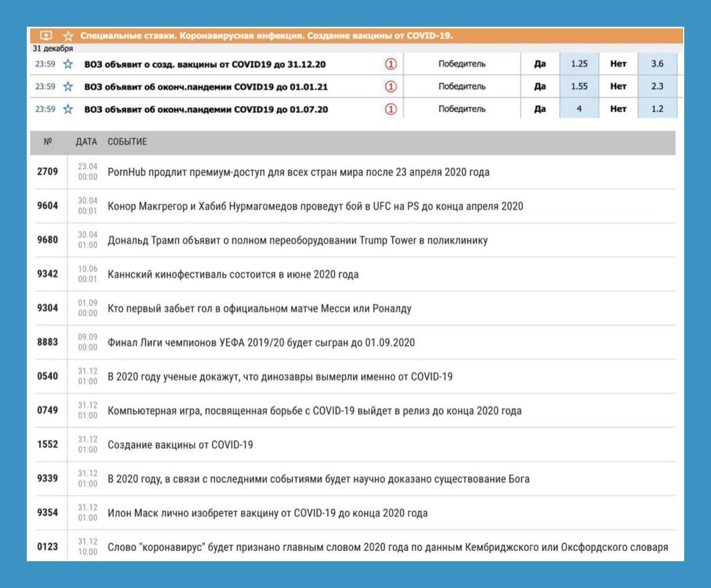Click event number 9304
This screenshot has width=711, height=588.
tap(48, 308)
